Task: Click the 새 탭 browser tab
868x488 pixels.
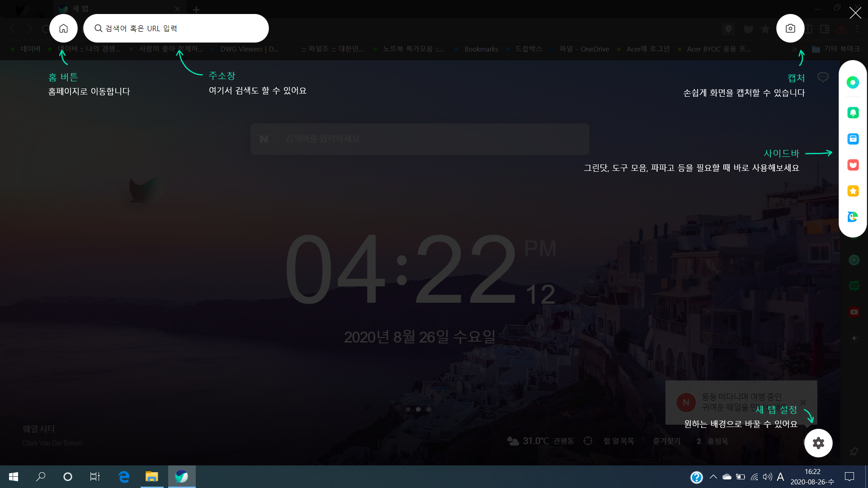Action: (113, 9)
